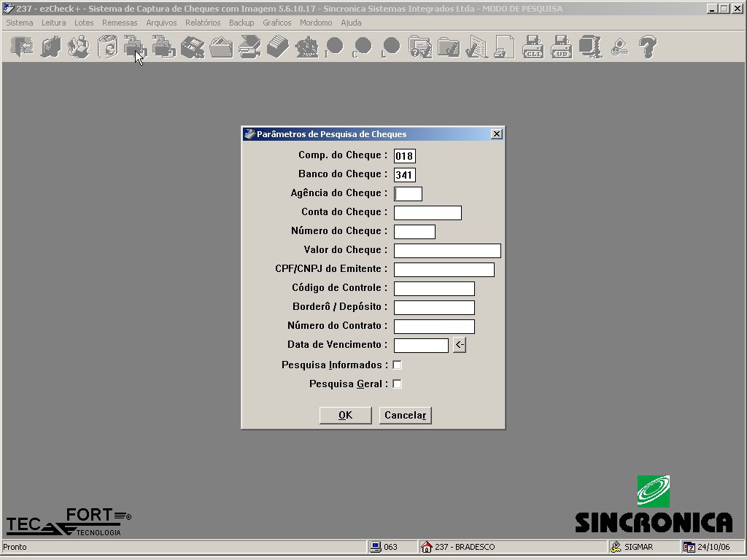
Task: Enable the Pesquisa Informados checkbox
Action: tap(398, 365)
